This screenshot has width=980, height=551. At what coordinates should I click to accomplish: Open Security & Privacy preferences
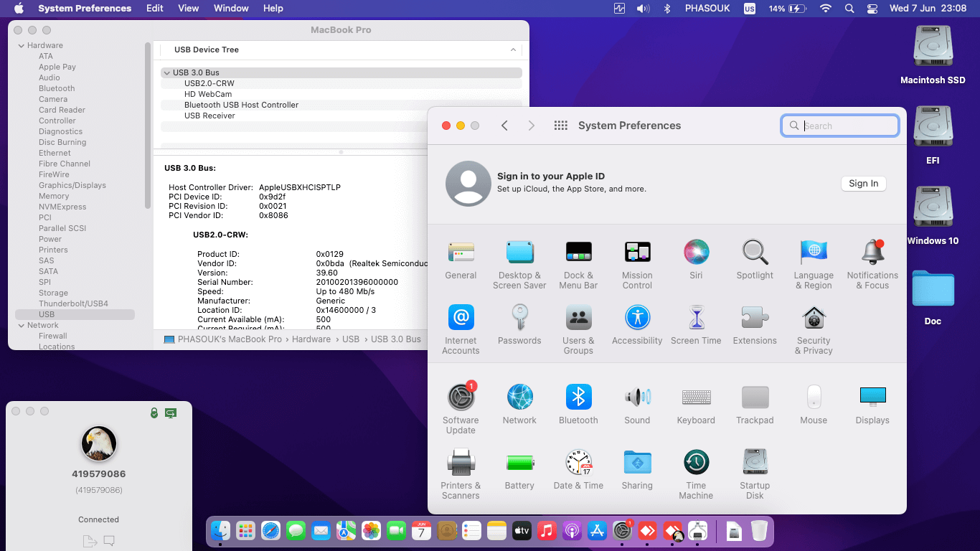tap(813, 318)
